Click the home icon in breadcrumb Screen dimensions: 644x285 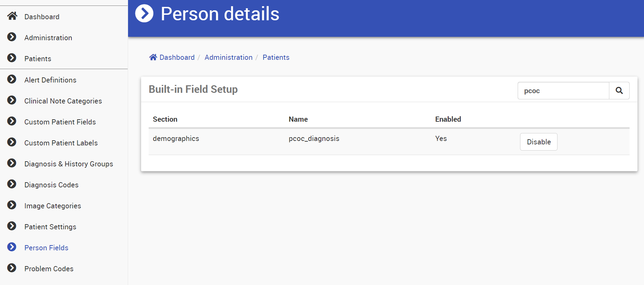tap(153, 57)
